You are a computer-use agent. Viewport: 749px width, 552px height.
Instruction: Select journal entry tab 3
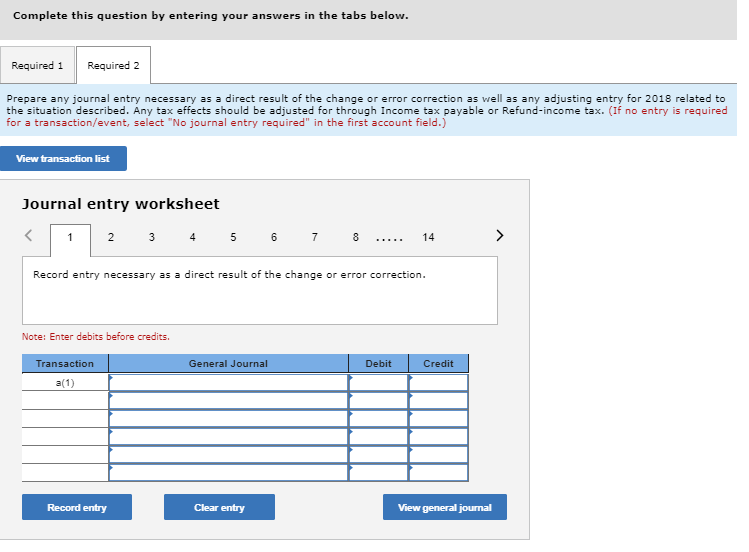tap(152, 237)
